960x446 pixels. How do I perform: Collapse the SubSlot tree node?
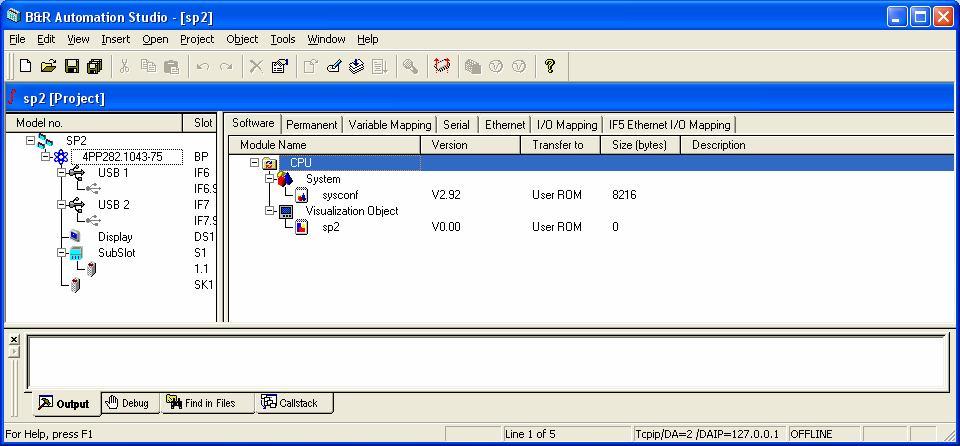pyautogui.click(x=61, y=252)
